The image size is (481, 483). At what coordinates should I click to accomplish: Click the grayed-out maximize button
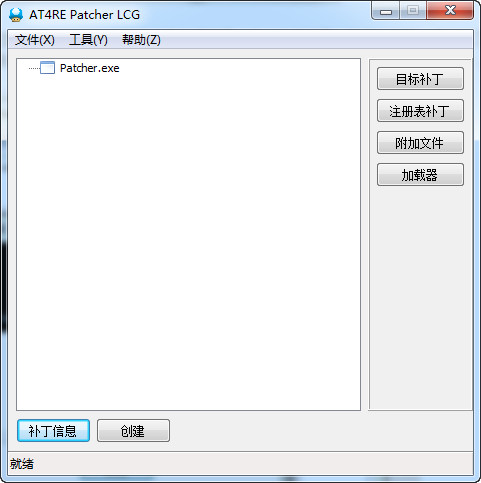(x=413, y=11)
